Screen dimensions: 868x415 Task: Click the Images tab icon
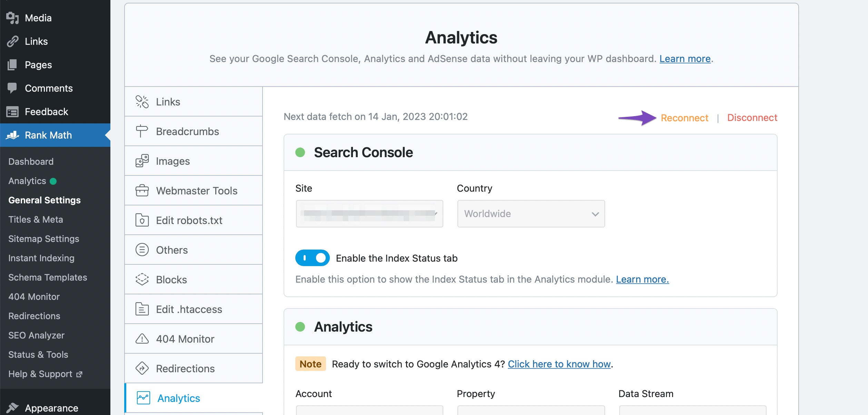[x=142, y=161]
